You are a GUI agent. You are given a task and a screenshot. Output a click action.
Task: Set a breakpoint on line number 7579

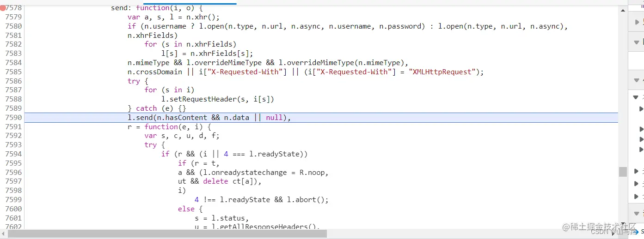(13, 17)
